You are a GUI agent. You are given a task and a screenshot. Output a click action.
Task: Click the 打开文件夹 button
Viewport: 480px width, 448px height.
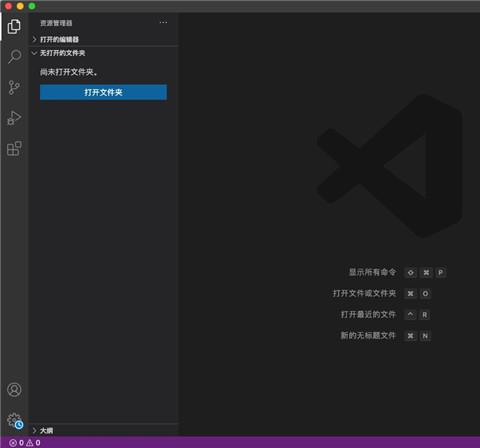(103, 92)
